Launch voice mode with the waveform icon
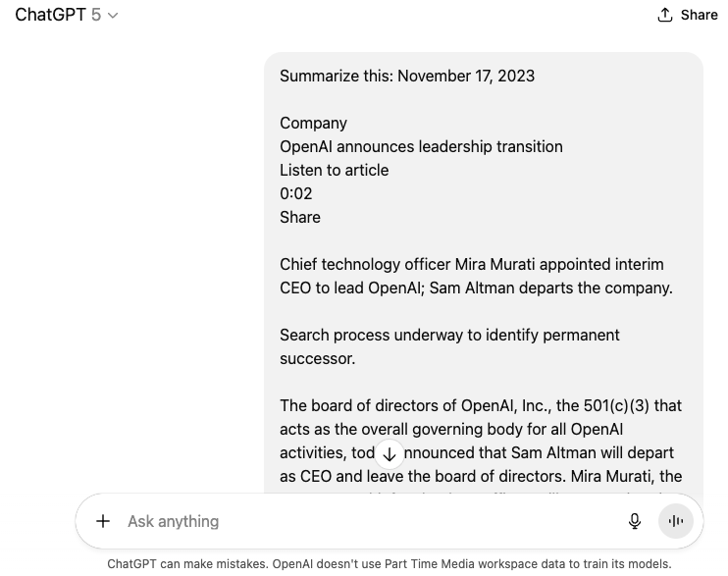Viewport: 728px width, 576px height. [x=676, y=521]
